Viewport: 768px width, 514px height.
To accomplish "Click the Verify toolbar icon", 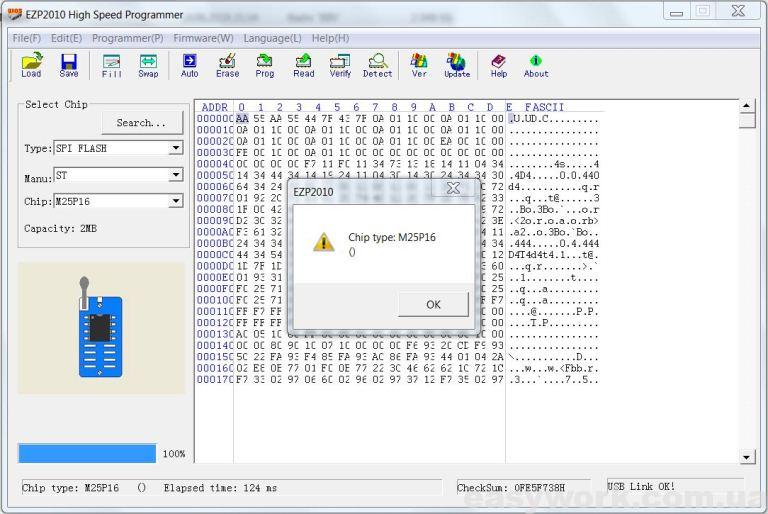I will tap(340, 65).
